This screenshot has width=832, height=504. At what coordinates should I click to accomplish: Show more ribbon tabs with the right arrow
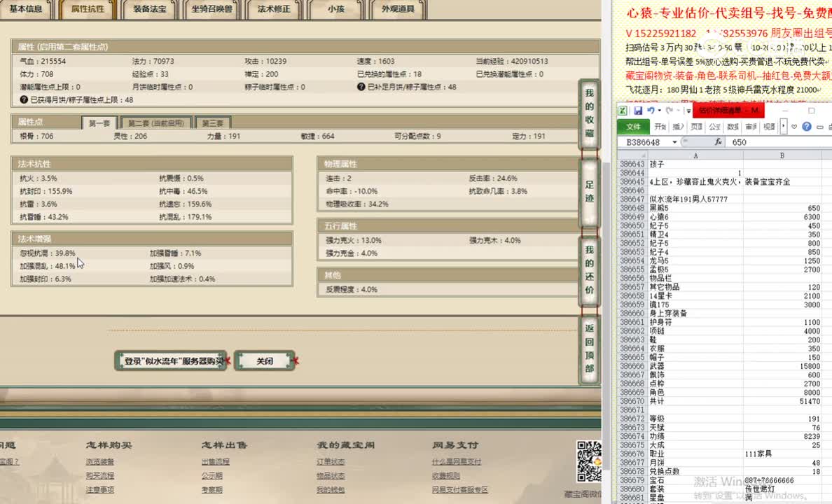(783, 127)
